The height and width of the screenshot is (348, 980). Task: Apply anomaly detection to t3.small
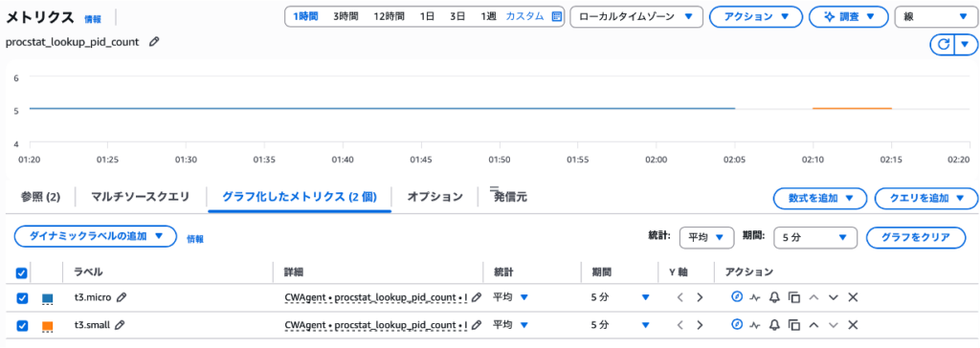point(755,325)
